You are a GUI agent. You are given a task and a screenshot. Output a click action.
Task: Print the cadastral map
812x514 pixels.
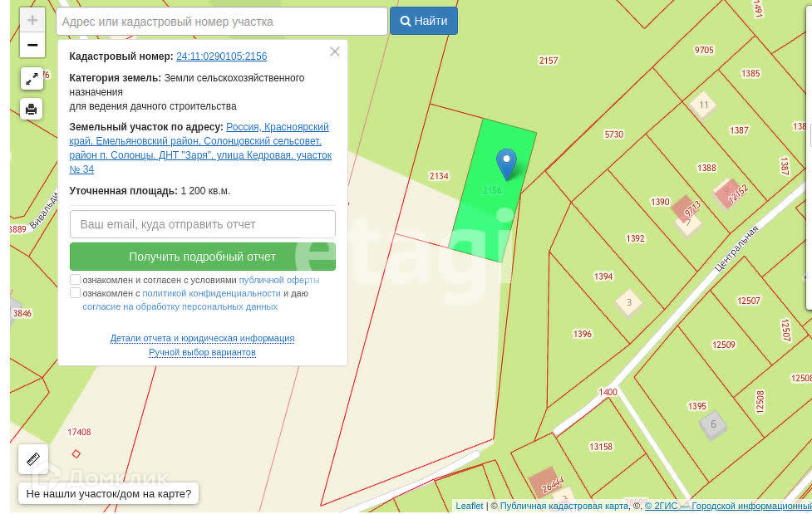coord(32,109)
